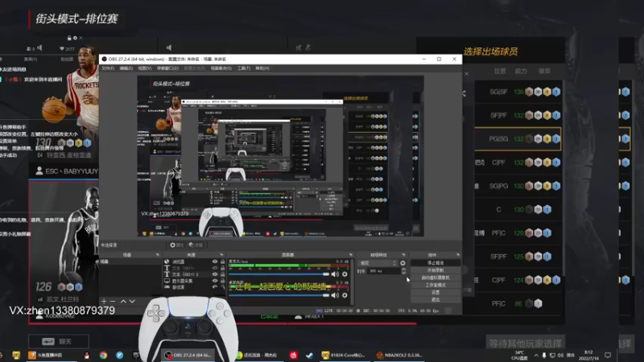644x362 pixels.
Task: Select the C 130 player row
Action: [x=518, y=209]
